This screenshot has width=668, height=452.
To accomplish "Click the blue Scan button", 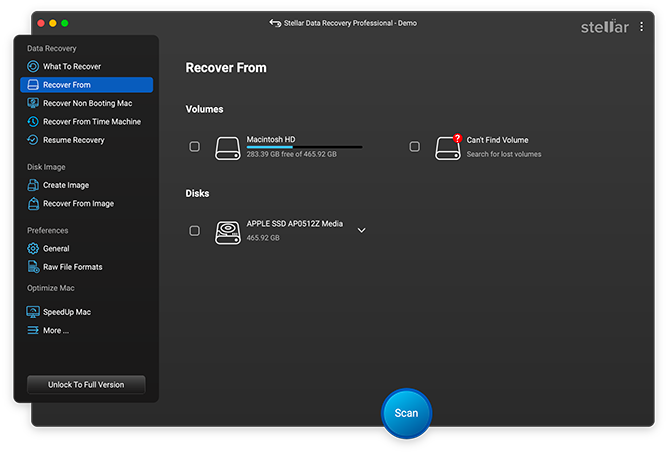I will click(406, 413).
